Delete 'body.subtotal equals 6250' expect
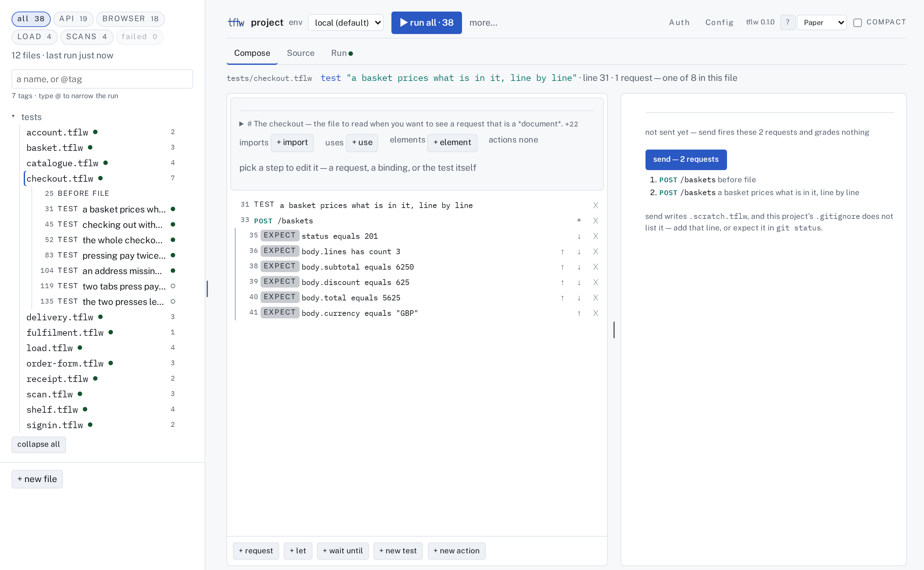 coord(595,267)
